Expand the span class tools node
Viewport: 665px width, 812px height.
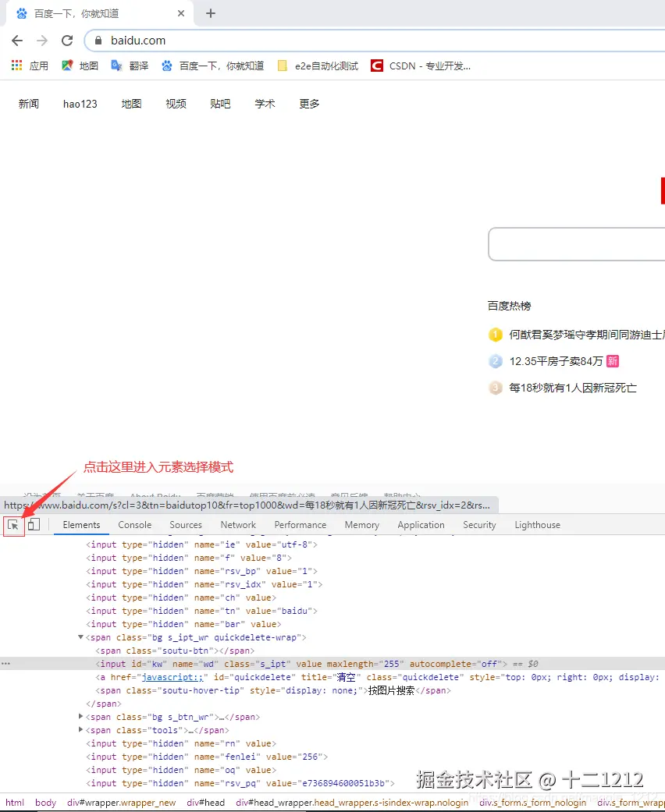80,729
